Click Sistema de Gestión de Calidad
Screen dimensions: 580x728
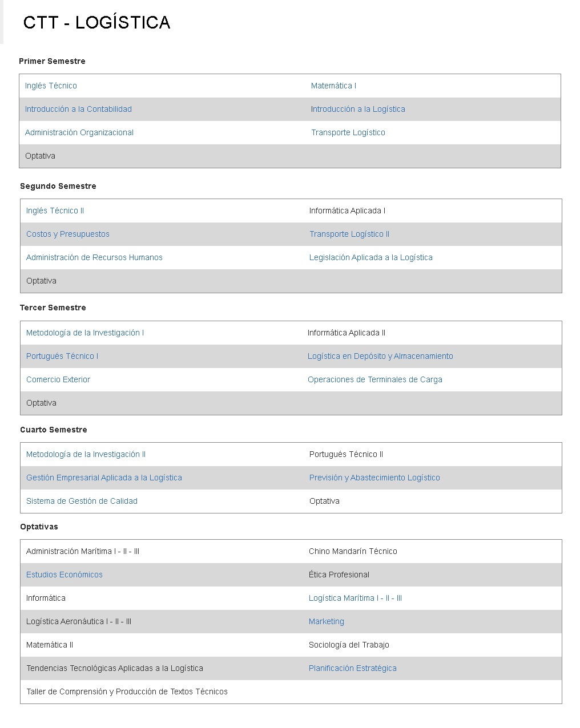[82, 501]
